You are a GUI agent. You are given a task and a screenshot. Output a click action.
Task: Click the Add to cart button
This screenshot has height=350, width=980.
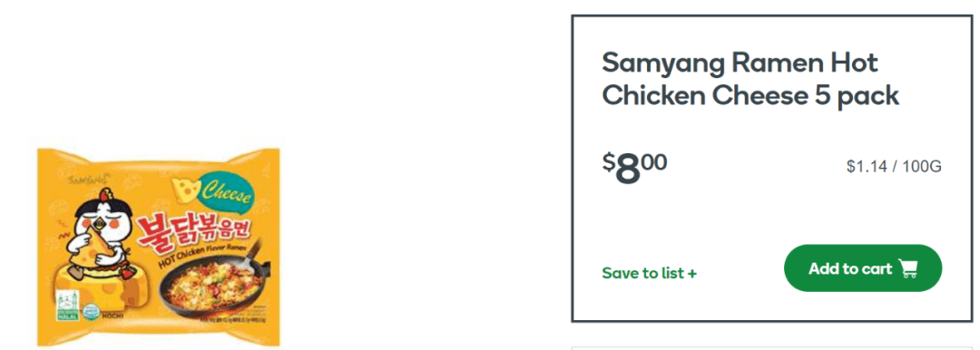click(863, 268)
